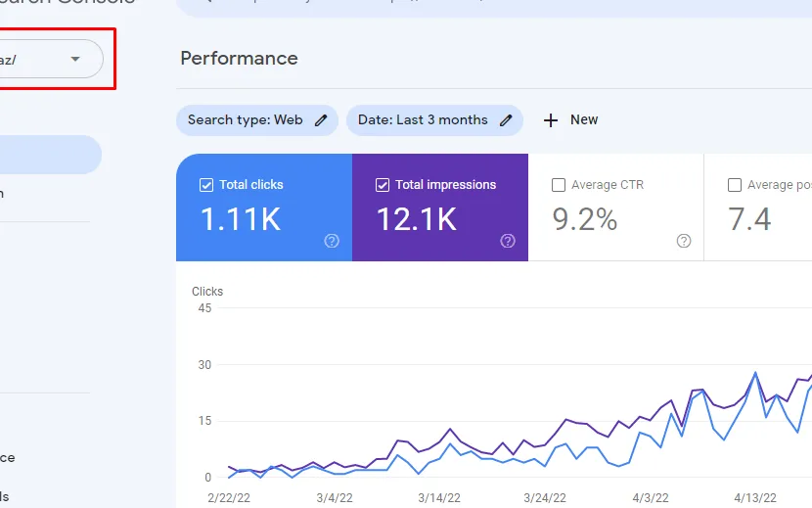812x508 pixels.
Task: Click the 3/4/22 date label
Action: pyautogui.click(x=335, y=497)
